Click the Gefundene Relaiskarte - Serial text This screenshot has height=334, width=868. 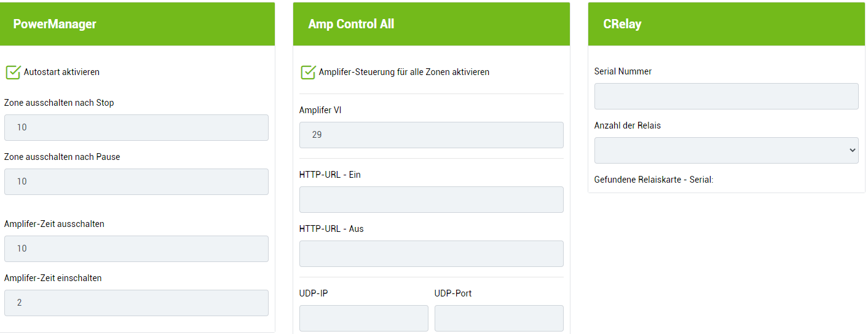pos(653,180)
